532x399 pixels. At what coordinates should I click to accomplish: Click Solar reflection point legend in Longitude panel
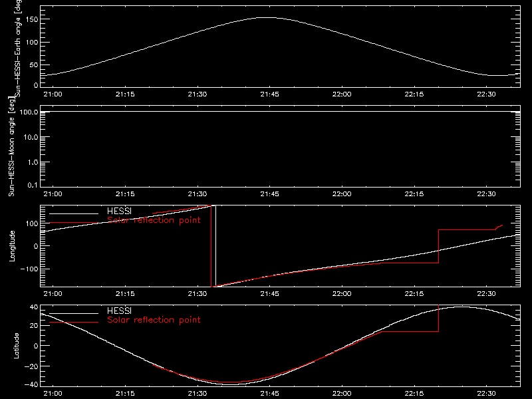[x=154, y=220]
